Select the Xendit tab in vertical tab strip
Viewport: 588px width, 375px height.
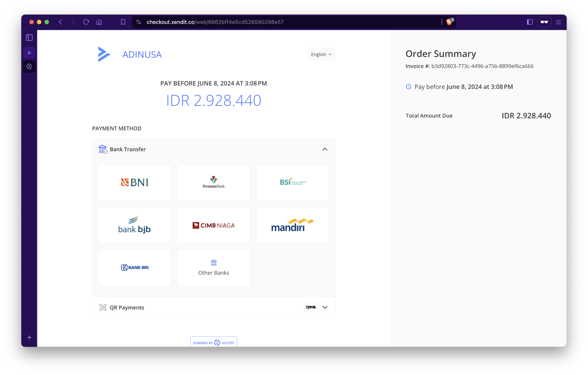[29, 66]
